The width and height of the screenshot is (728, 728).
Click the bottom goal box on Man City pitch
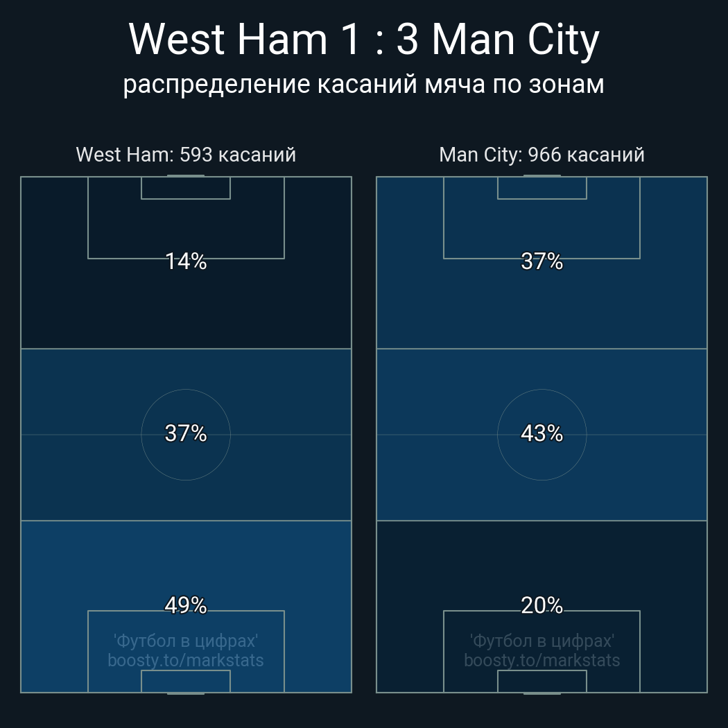click(541, 681)
